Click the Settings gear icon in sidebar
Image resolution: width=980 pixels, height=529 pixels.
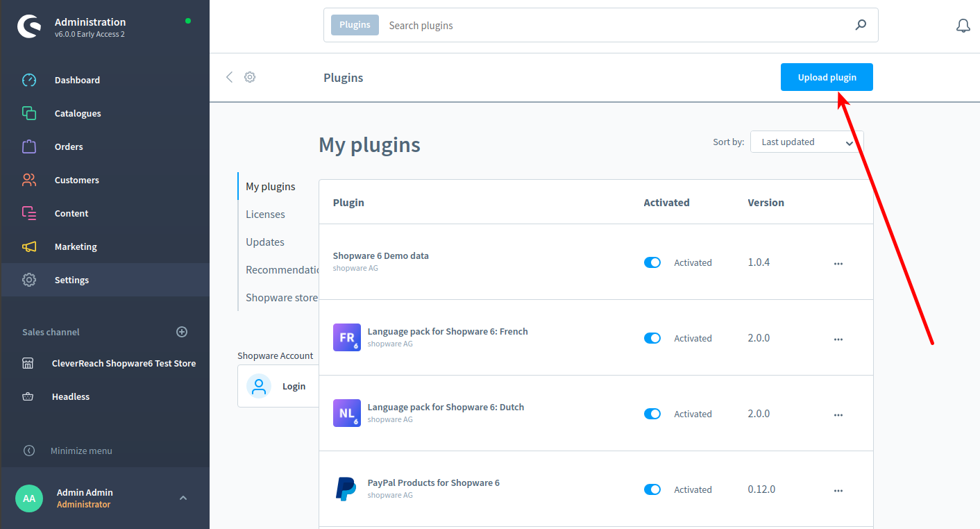point(29,280)
